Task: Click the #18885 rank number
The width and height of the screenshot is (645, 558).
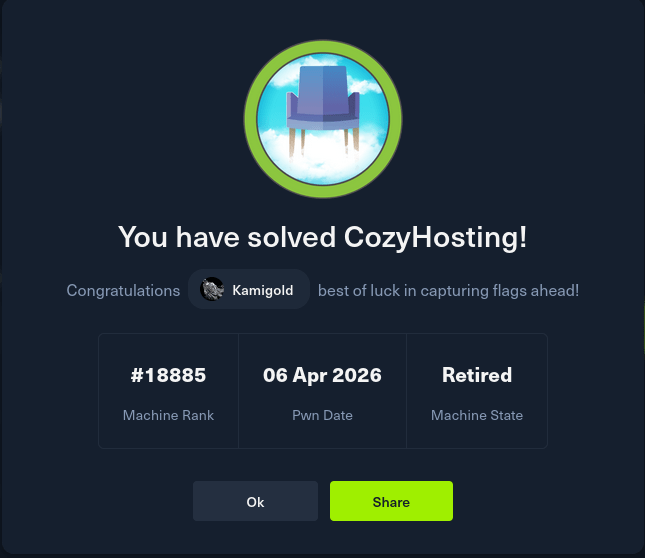Action: pyautogui.click(x=168, y=375)
